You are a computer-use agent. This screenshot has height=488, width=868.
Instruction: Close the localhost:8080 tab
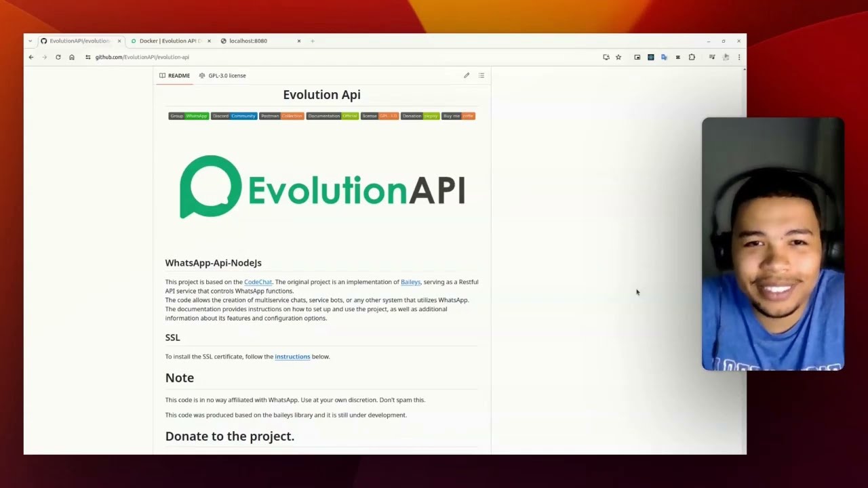[299, 41]
